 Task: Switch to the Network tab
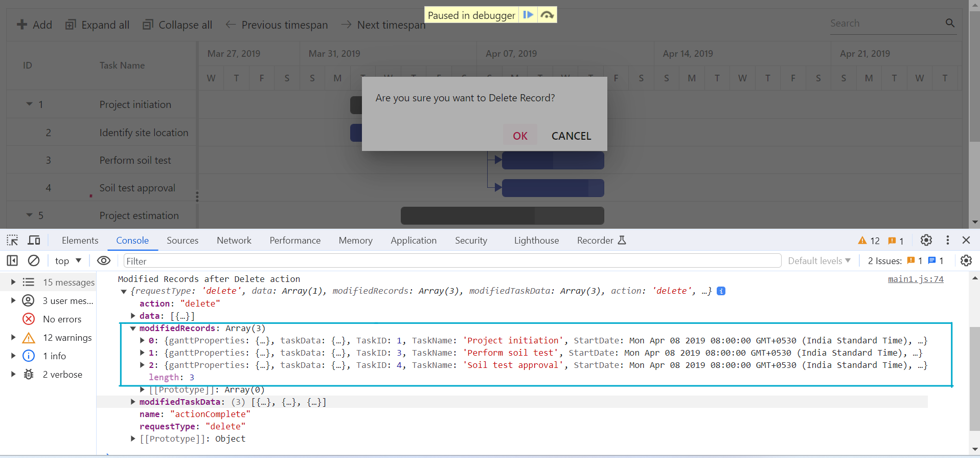[x=234, y=241]
